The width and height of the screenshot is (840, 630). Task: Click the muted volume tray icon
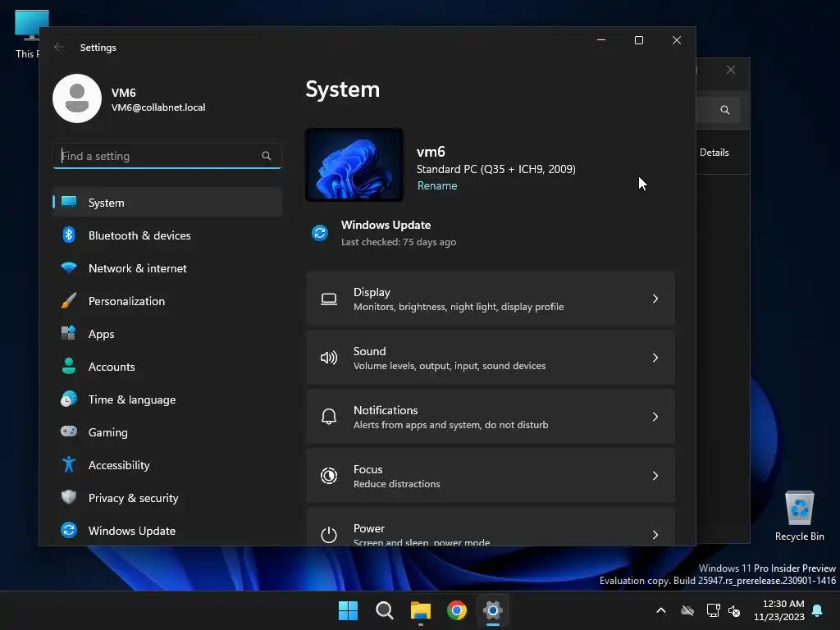coord(734,610)
